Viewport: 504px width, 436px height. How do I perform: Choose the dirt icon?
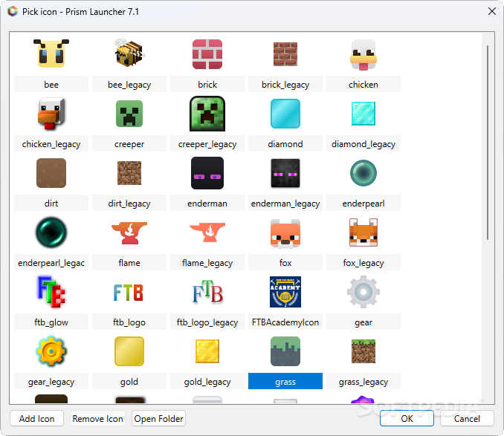point(51,173)
